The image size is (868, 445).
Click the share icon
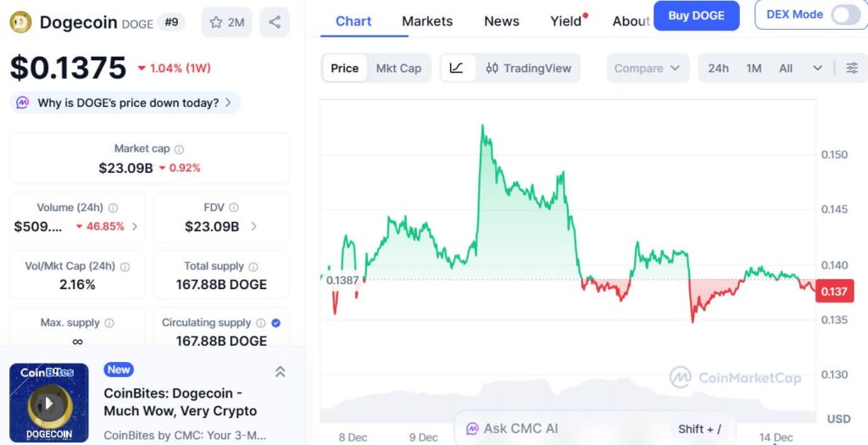click(275, 22)
